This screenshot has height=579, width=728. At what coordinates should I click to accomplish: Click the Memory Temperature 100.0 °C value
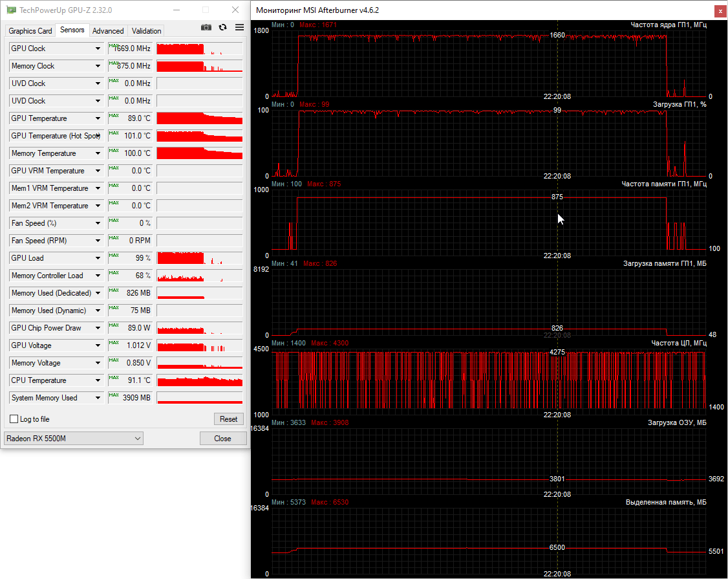coord(131,153)
